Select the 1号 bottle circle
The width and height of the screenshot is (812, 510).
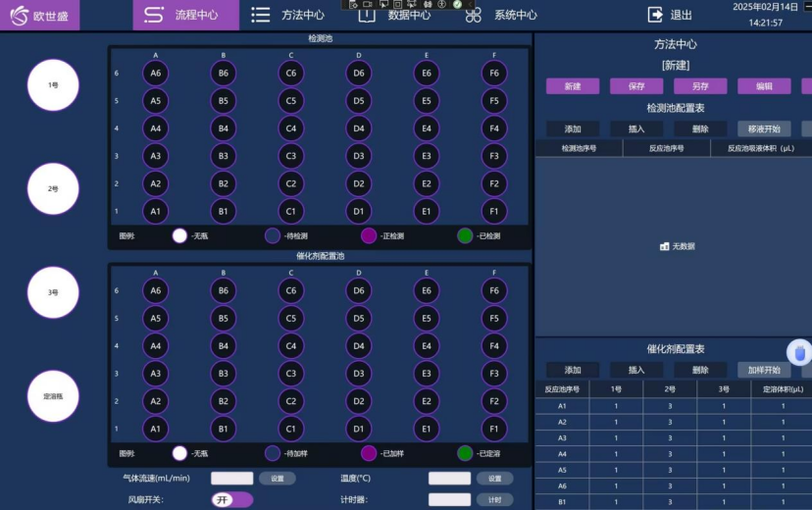pyautogui.click(x=53, y=85)
